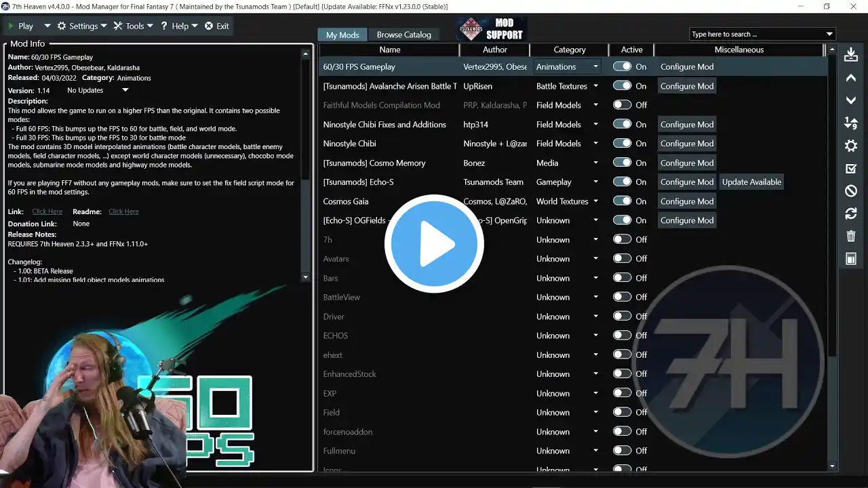Disable the Echo-S gameplay mod switch
868x488 pixels.
point(622,182)
